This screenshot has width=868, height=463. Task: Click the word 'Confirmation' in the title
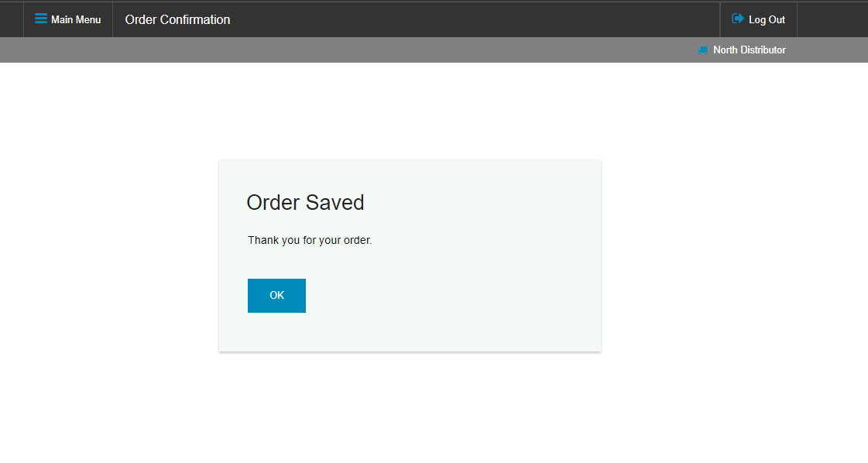tap(195, 19)
